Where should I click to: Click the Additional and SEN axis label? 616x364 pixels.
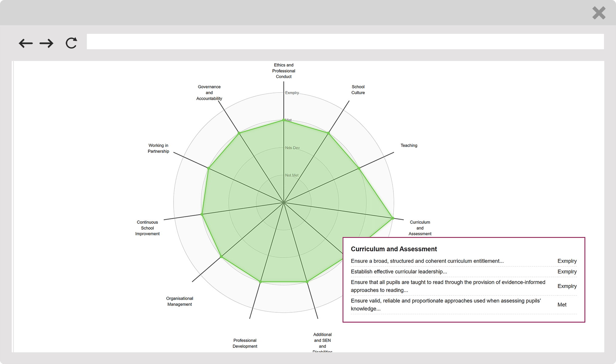[x=322, y=343]
